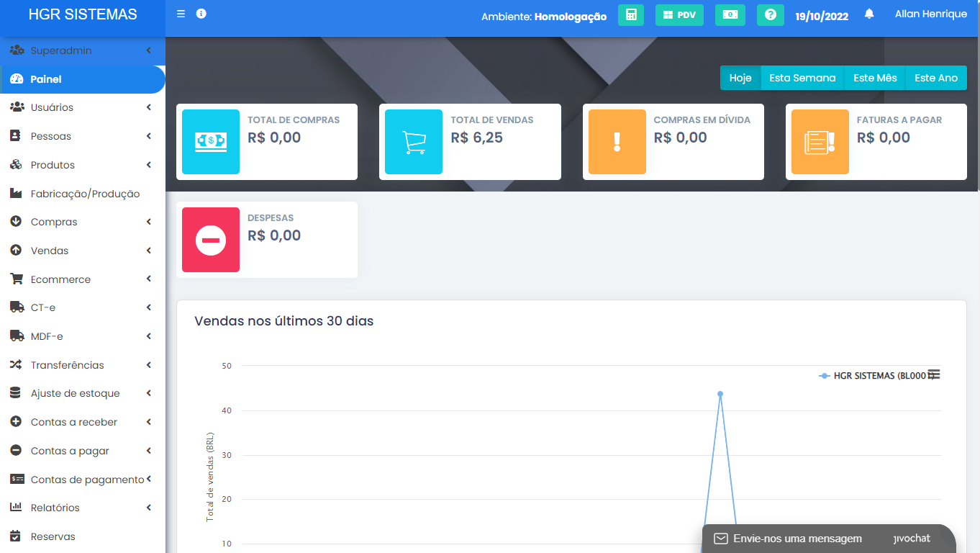Switch to Este Mês filter
The width and height of the screenshot is (980, 553).
coord(875,78)
